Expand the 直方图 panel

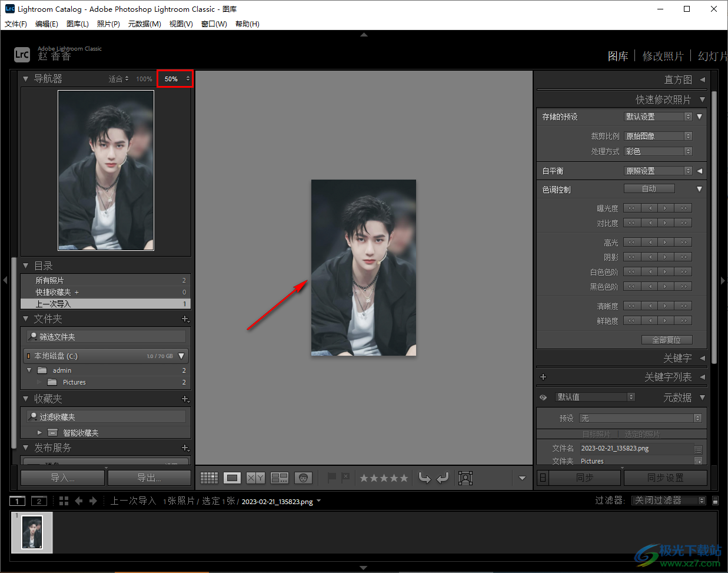(x=702, y=80)
